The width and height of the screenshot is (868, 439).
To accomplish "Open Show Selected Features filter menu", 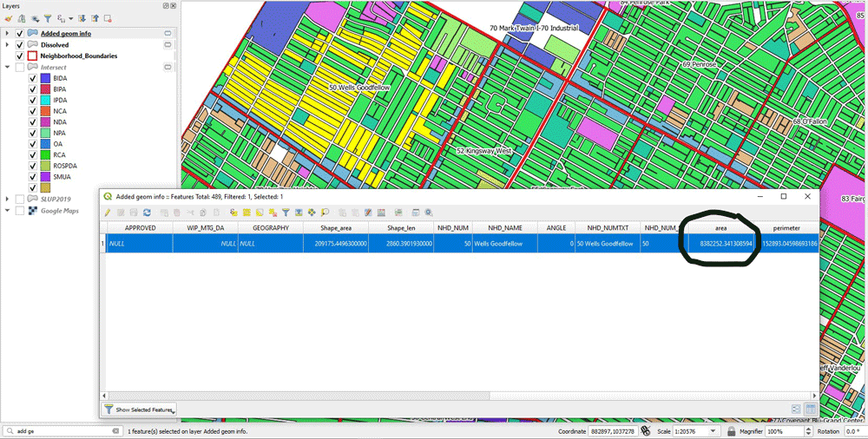I will point(139,410).
